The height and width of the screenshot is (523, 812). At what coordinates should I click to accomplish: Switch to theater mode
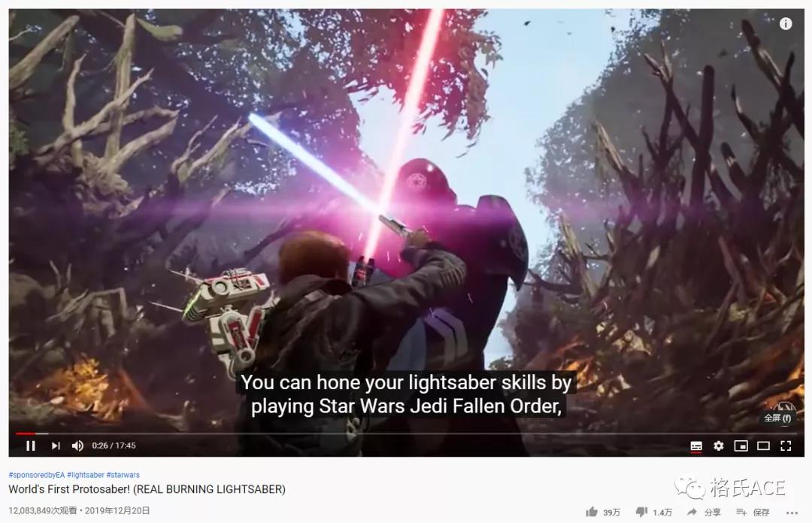click(763, 445)
